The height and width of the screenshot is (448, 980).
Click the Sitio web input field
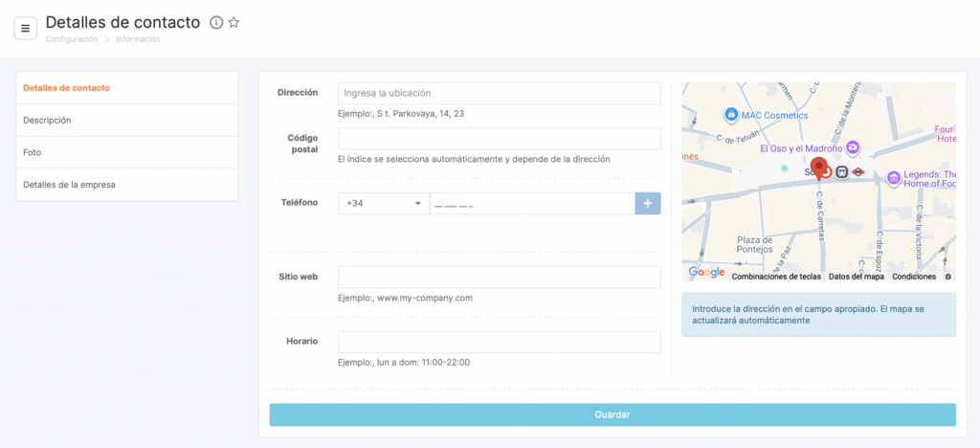[x=500, y=278]
